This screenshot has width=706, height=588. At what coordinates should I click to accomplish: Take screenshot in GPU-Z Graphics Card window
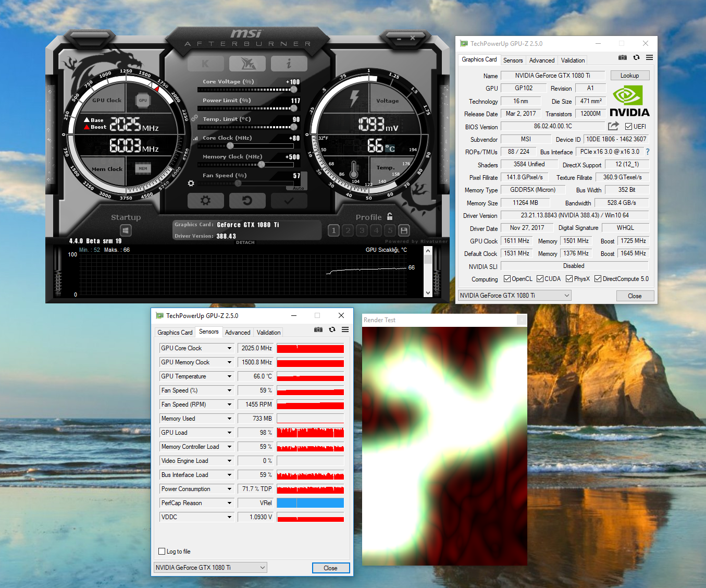tap(623, 57)
